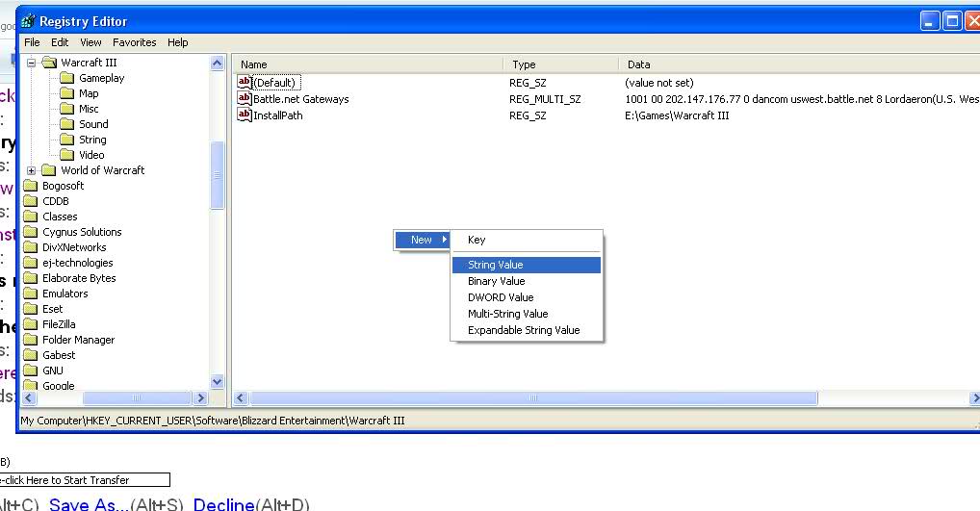Click the InstallPath string value icon
Viewport: 980px width, 511px height.
pos(245,115)
